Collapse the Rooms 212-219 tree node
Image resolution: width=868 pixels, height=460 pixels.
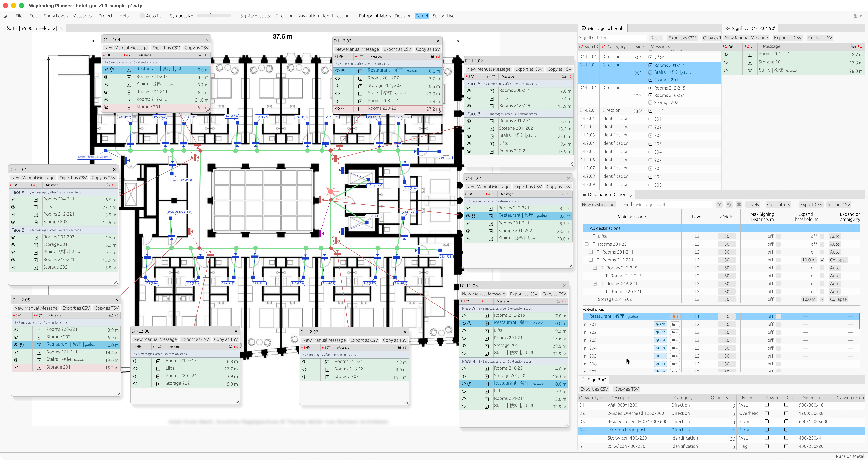pos(595,268)
